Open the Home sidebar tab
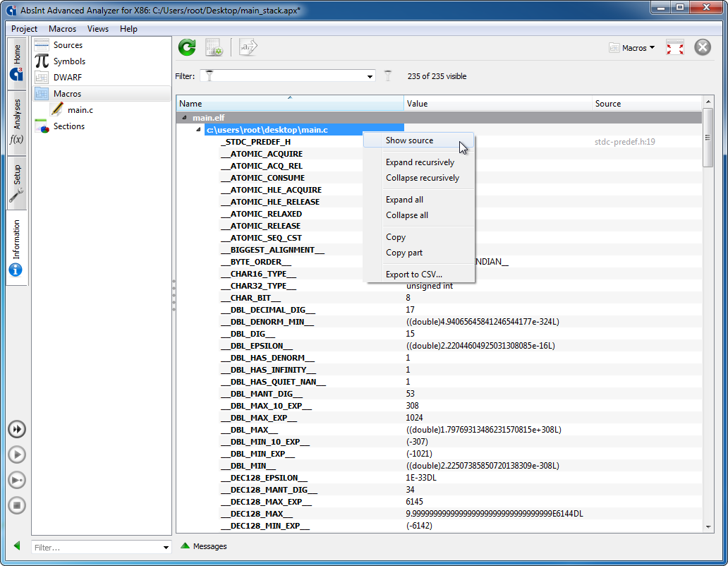Image resolution: width=728 pixels, height=566 pixels. click(17, 63)
